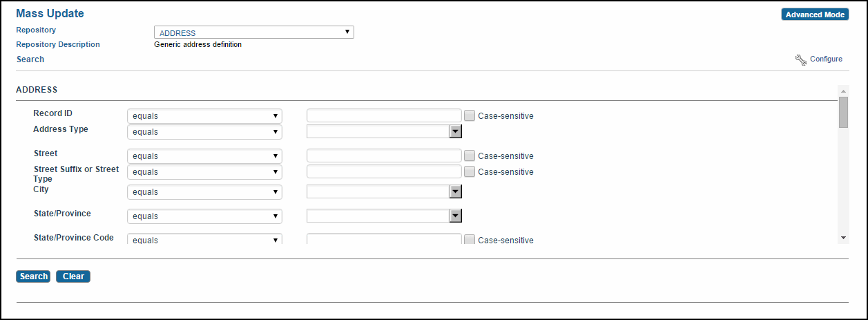The height and width of the screenshot is (320, 868).
Task: Click the scroll down arrow in panel
Action: (843, 237)
